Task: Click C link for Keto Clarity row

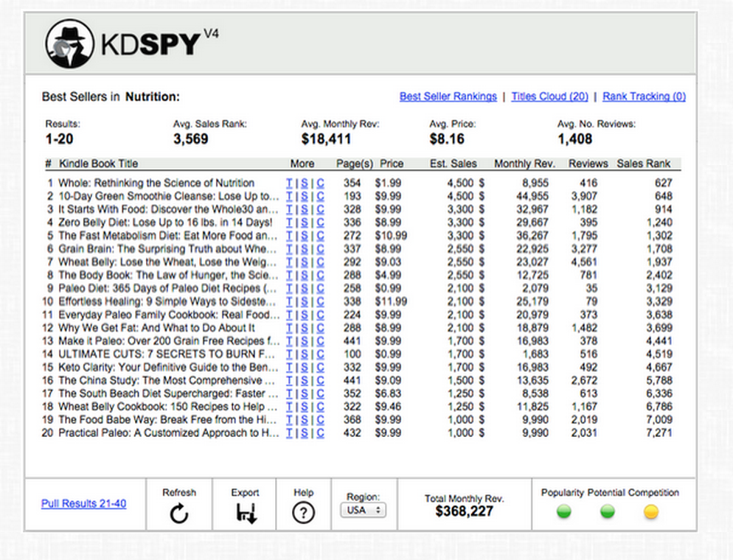Action: pos(320,367)
